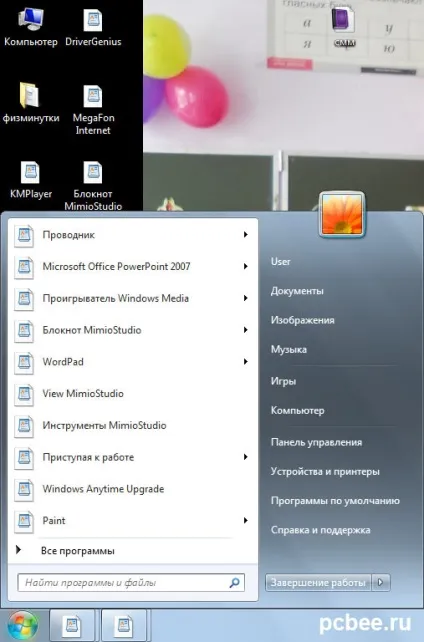This screenshot has height=642, width=424.
Task: Click the Windows Start orb
Action: pos(23,626)
